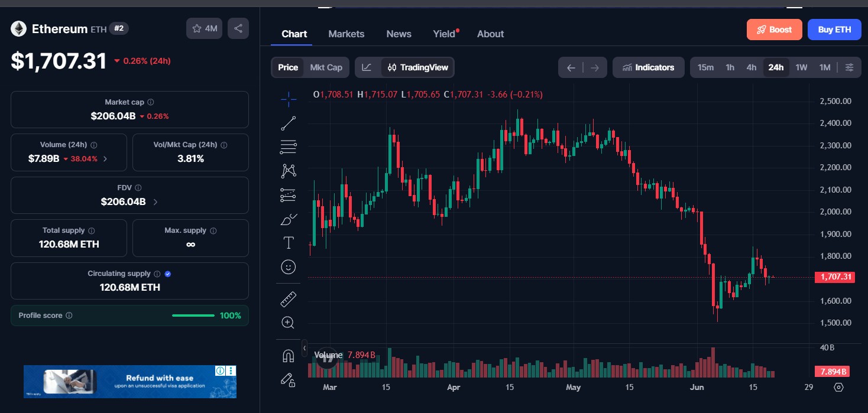Open the Yield tab

point(445,34)
